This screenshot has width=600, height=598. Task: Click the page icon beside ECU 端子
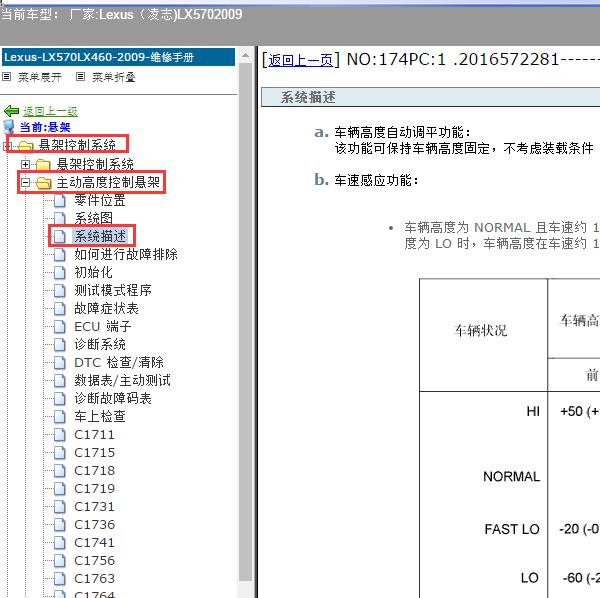pyautogui.click(x=60, y=326)
